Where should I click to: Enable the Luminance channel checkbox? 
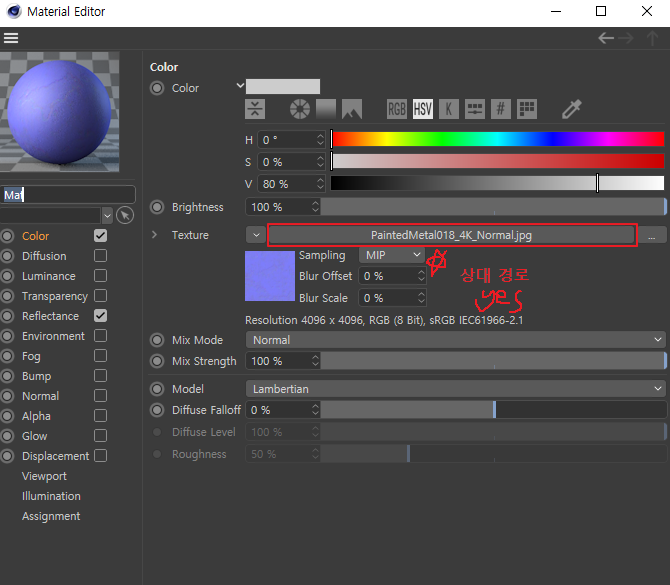100,276
